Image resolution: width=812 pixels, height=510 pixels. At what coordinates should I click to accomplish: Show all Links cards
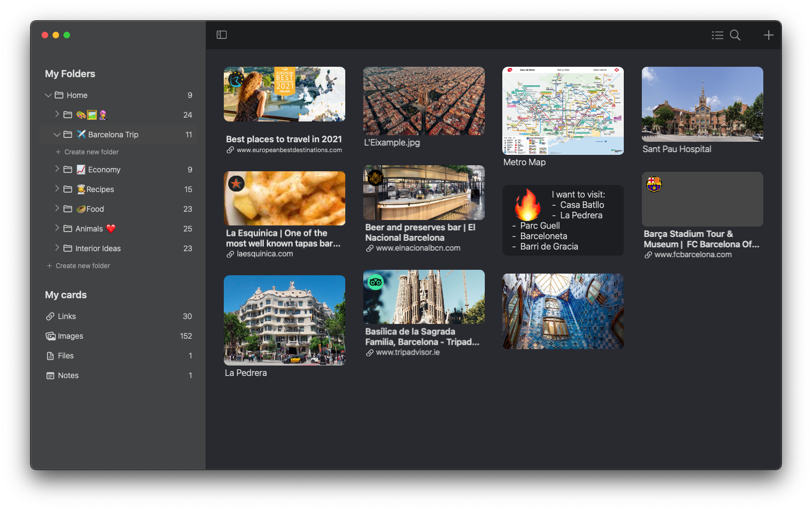tap(118, 316)
